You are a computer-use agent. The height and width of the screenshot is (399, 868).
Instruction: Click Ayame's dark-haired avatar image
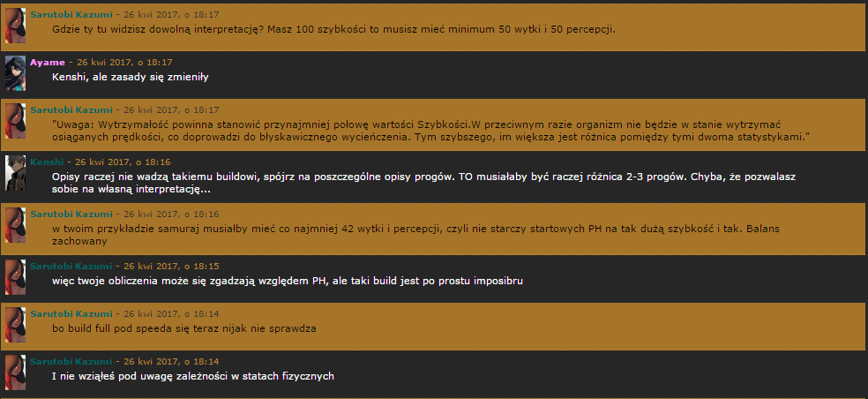tap(15, 73)
